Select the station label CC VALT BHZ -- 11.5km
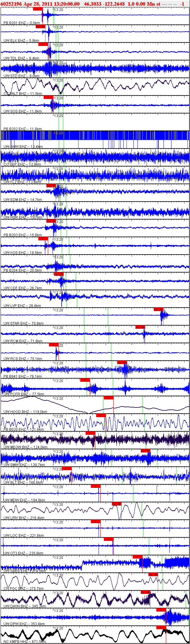Screen dimensions: 190x644 coord(23,94)
